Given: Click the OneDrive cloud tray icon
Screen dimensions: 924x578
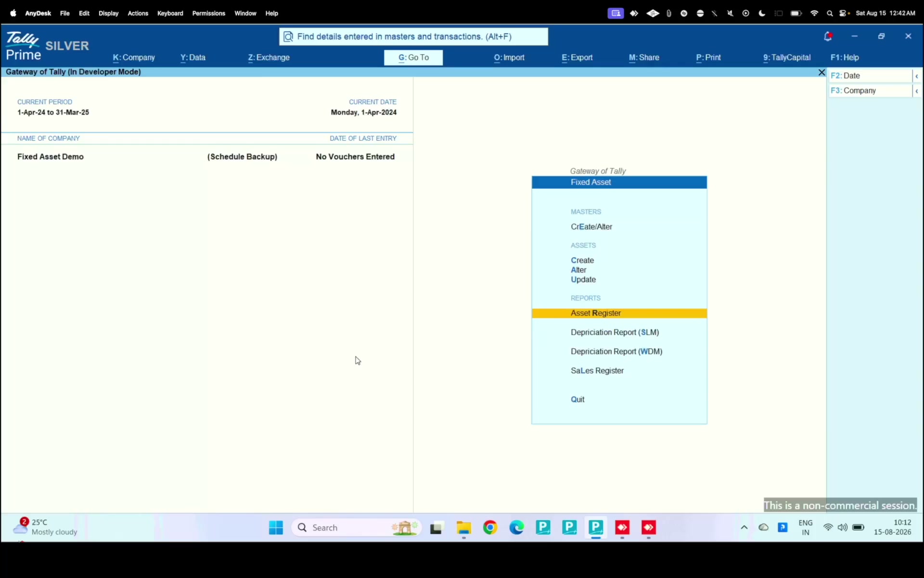Looking at the screenshot, I should pyautogui.click(x=763, y=527).
